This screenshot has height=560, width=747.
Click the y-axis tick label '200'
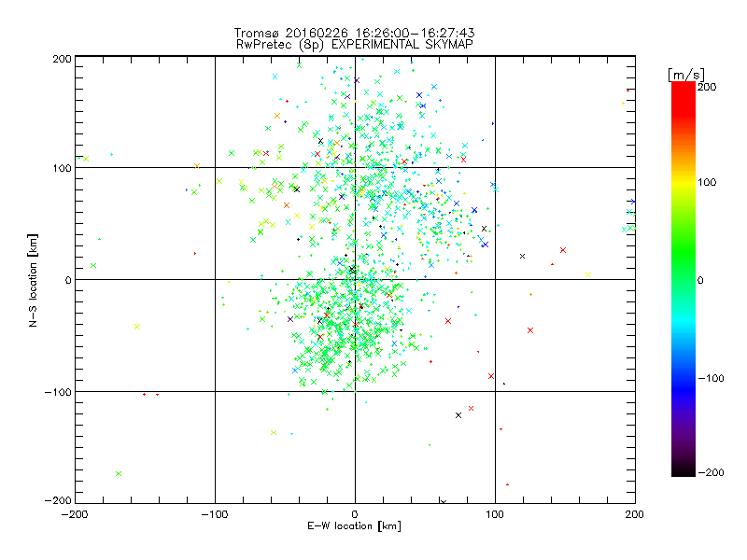(62, 59)
